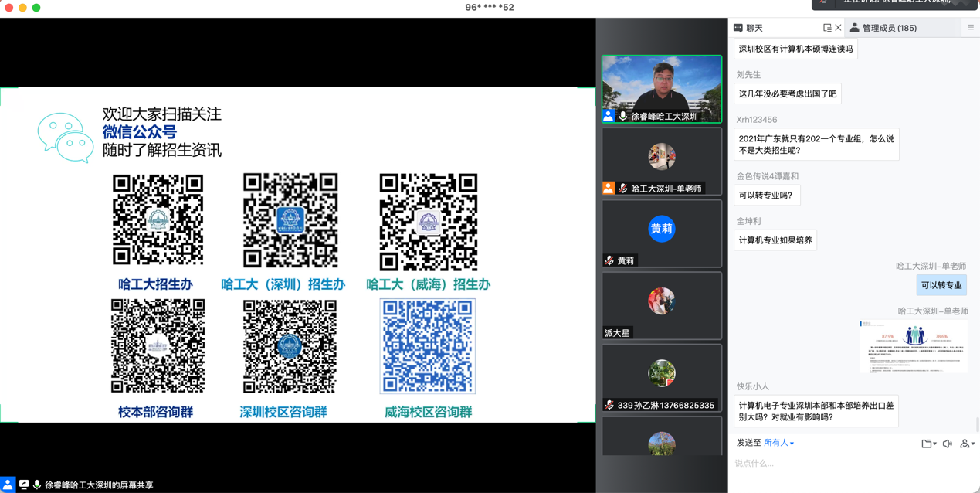The image size is (980, 493).
Task: Open the 管理成员 (185) tab
Action: click(x=883, y=28)
